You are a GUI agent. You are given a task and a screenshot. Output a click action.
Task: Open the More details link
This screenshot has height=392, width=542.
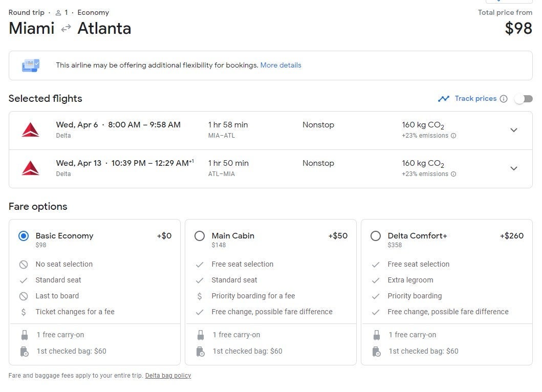pyautogui.click(x=280, y=66)
